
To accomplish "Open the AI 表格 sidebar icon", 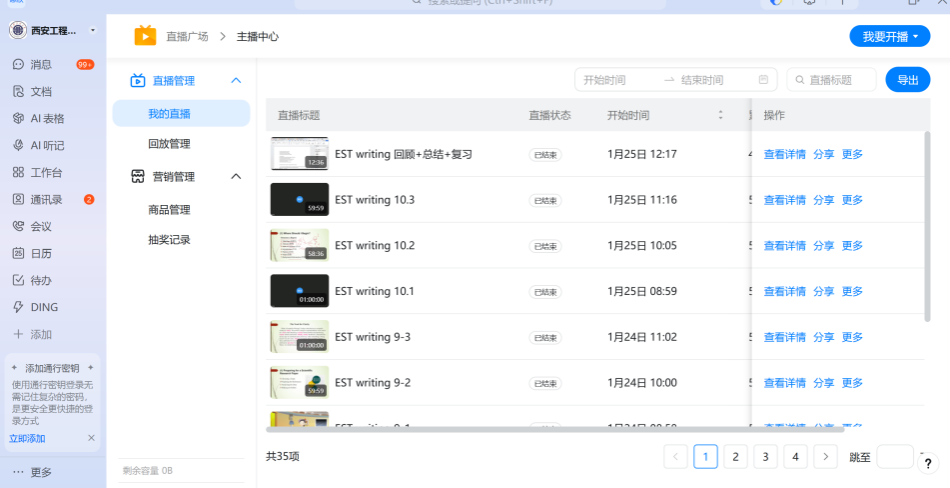I will click(18, 118).
